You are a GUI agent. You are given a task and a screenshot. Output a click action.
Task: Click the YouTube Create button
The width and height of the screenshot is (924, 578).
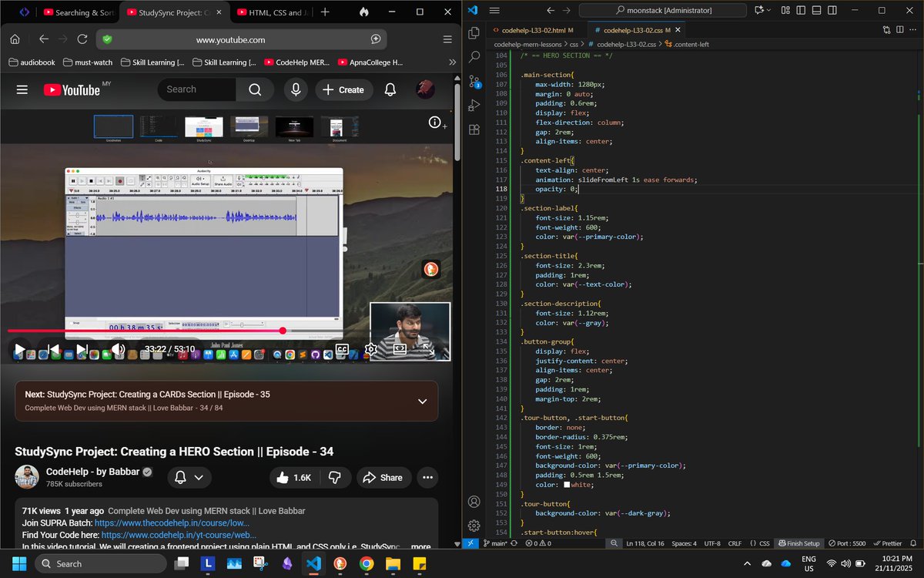(343, 89)
